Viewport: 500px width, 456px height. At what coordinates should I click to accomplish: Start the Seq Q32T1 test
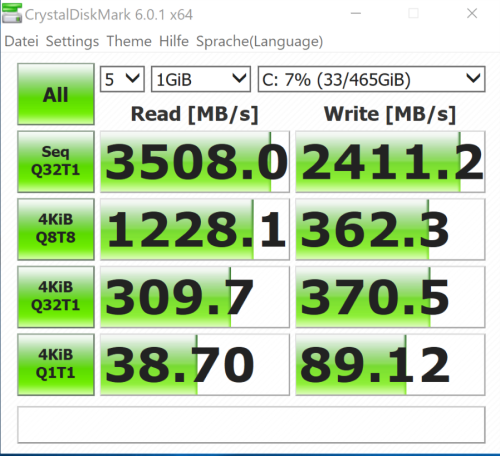point(56,162)
